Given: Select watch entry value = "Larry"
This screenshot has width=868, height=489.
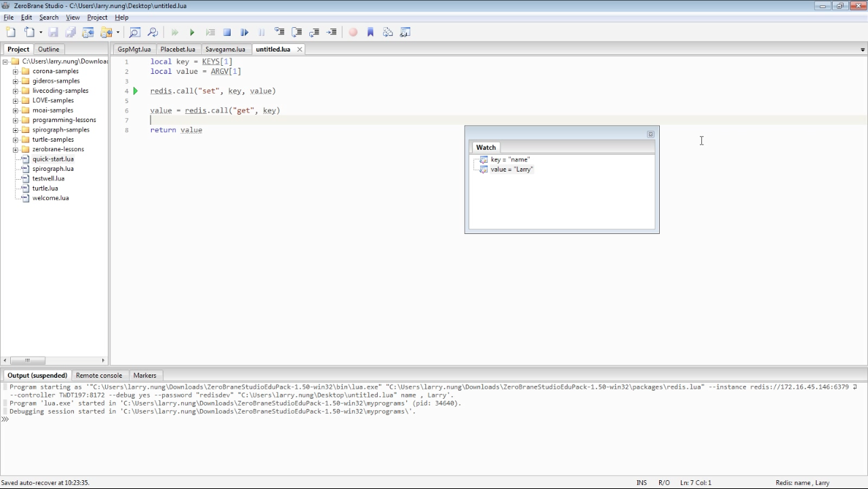Looking at the screenshot, I should tap(512, 170).
